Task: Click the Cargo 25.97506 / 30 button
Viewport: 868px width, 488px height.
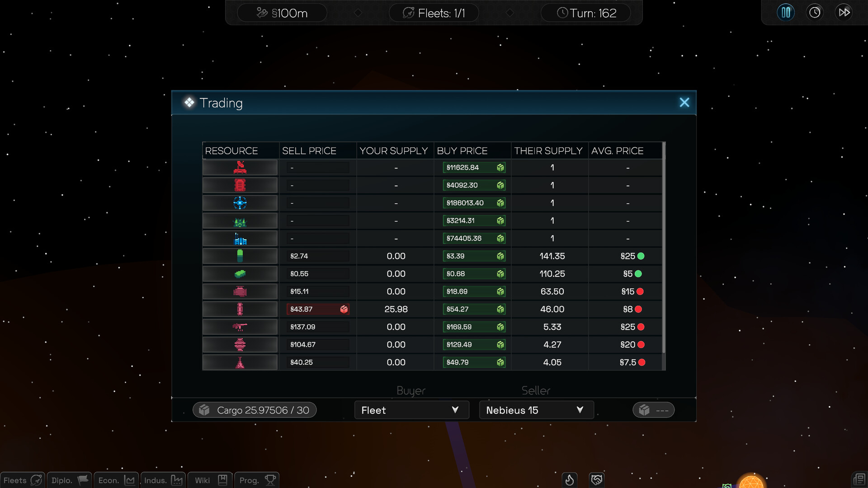Action: point(255,410)
